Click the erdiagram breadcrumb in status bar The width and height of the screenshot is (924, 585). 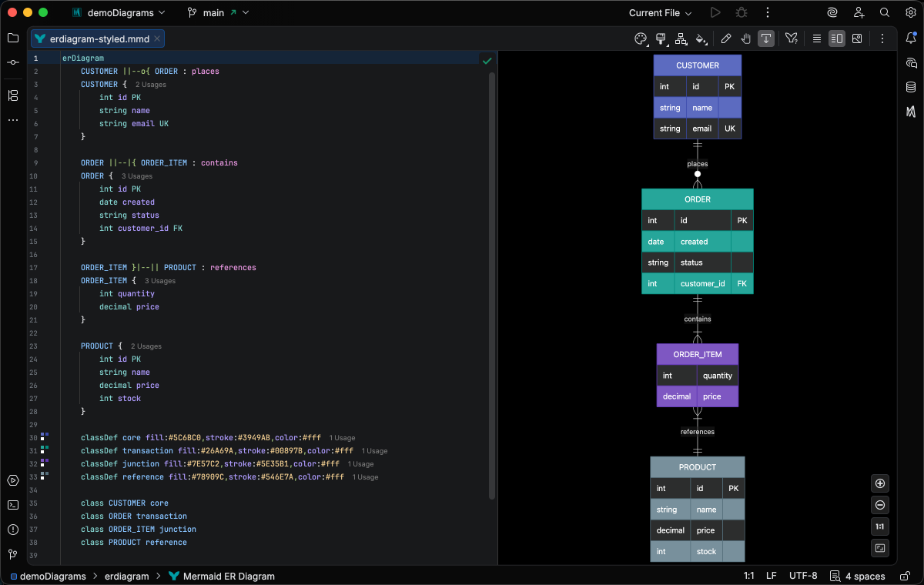(x=127, y=576)
